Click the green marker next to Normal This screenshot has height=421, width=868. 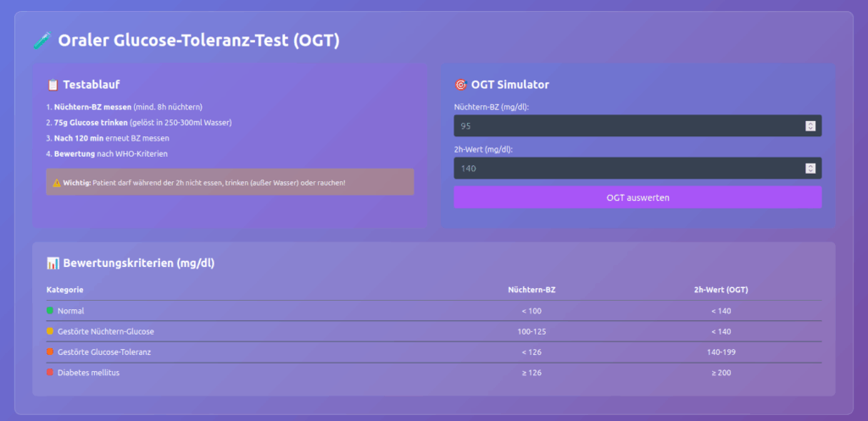pos(50,311)
